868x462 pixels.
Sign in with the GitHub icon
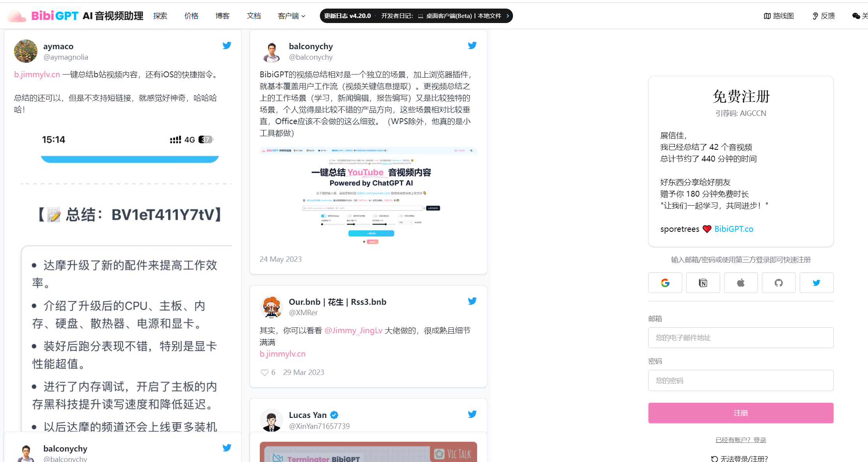pyautogui.click(x=779, y=283)
